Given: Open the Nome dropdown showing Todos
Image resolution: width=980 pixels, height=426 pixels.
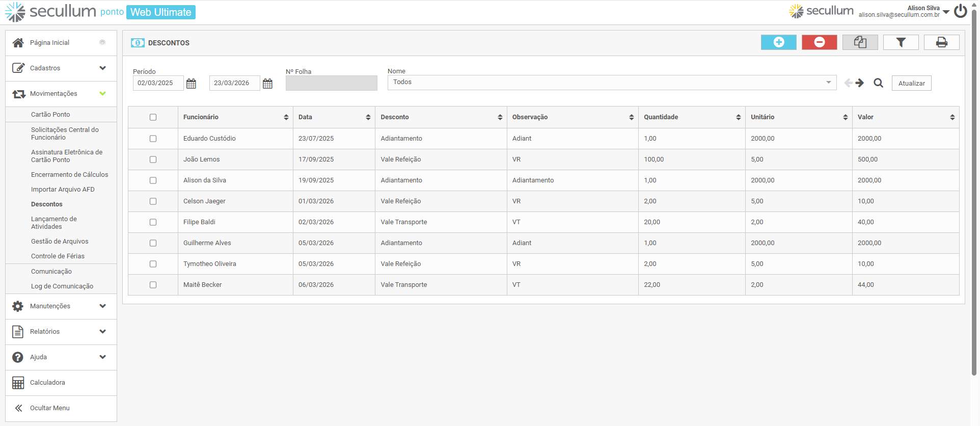Looking at the screenshot, I should pos(611,83).
